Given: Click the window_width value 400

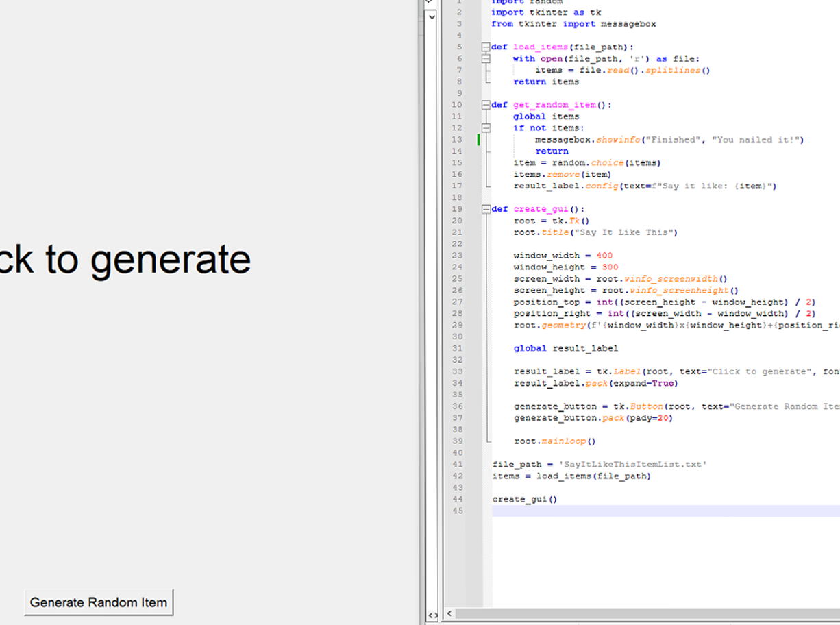Looking at the screenshot, I should tap(604, 256).
